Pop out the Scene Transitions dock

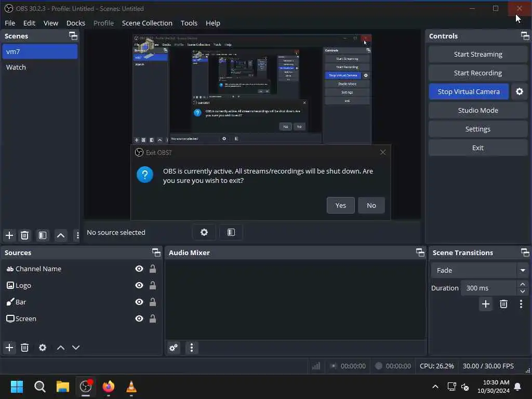[525, 252]
